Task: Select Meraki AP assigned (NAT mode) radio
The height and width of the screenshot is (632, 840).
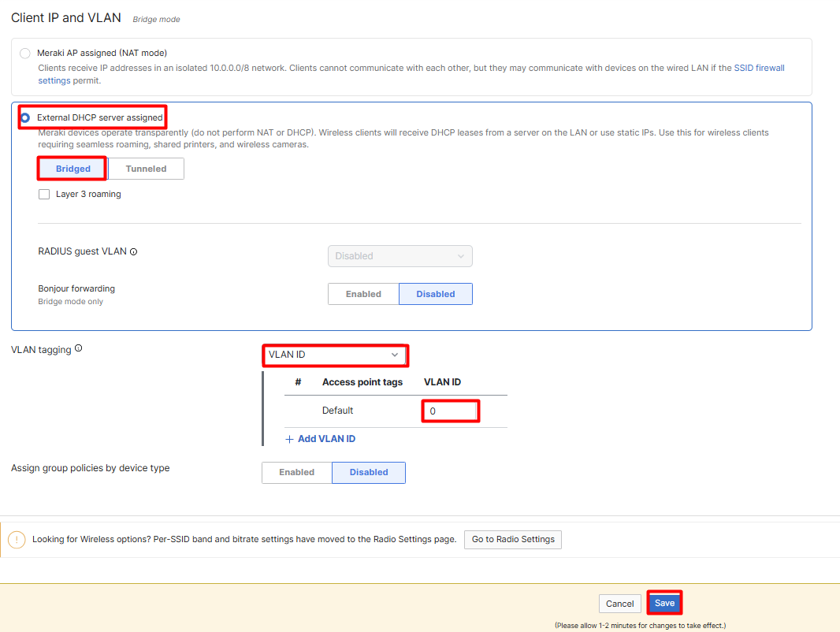Action: point(24,53)
